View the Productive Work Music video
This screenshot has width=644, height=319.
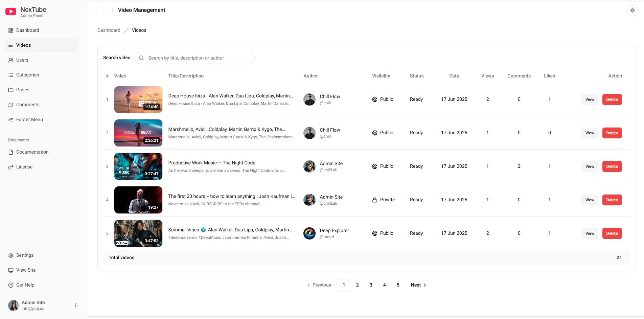pos(590,166)
